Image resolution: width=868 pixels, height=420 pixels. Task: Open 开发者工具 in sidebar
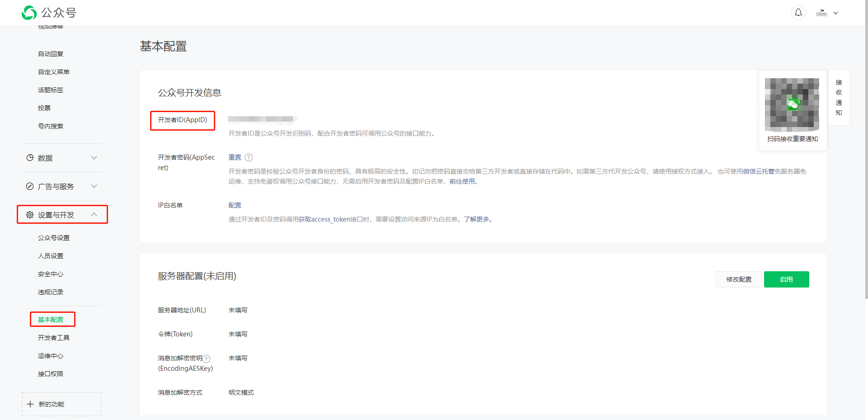point(54,338)
